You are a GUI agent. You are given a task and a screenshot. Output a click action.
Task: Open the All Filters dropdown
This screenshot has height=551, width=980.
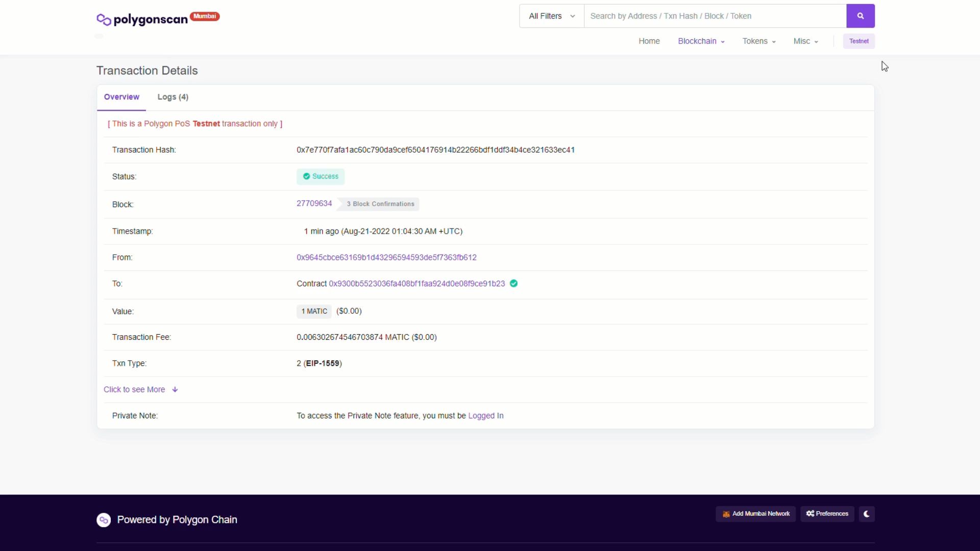point(552,16)
